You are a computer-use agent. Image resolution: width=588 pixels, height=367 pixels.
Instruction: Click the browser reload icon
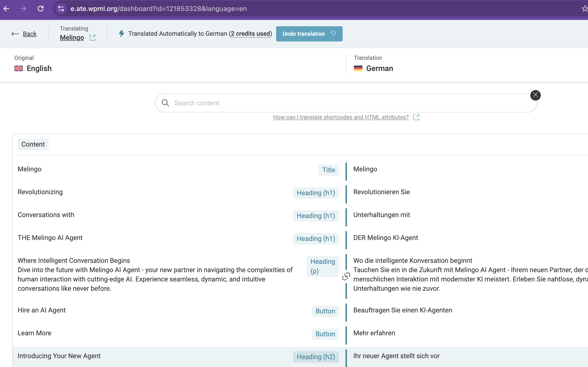[41, 9]
